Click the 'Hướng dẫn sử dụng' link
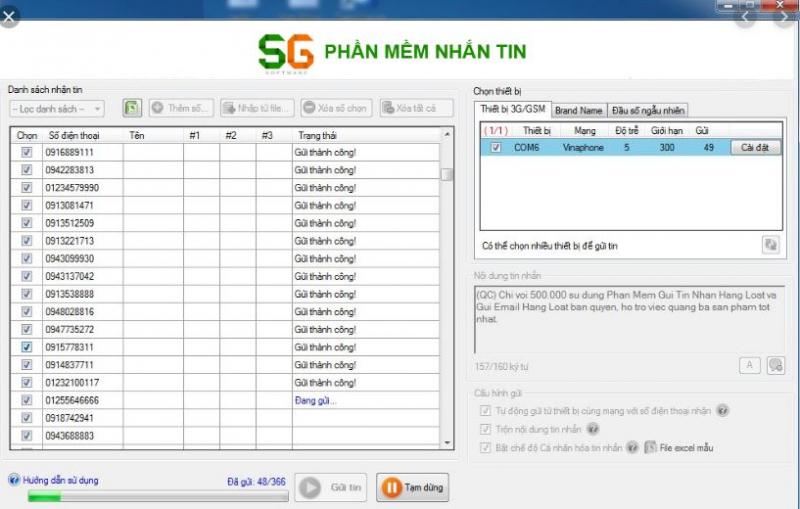This screenshot has height=509, width=800. 61,480
